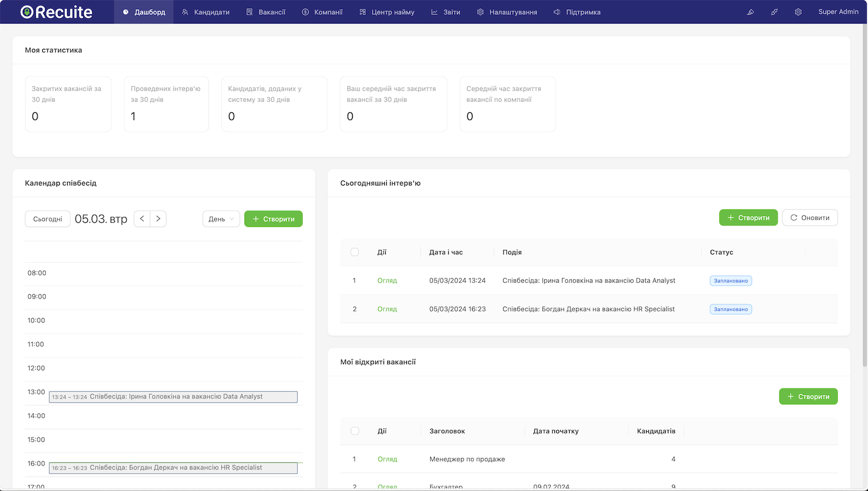The height and width of the screenshot is (491, 868).
Task: Toggle the select-all checkbox in today's interviews table
Action: (355, 252)
